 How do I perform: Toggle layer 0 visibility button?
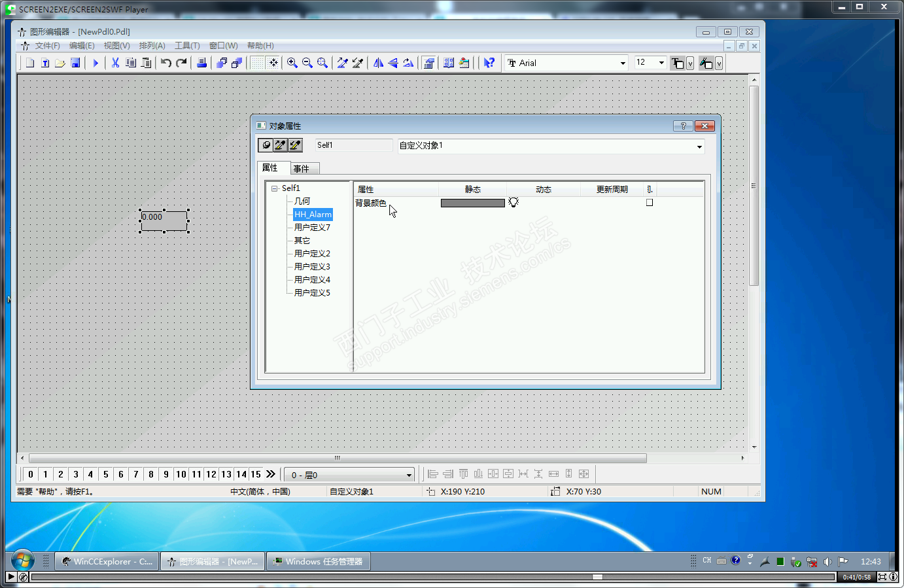[31, 474]
